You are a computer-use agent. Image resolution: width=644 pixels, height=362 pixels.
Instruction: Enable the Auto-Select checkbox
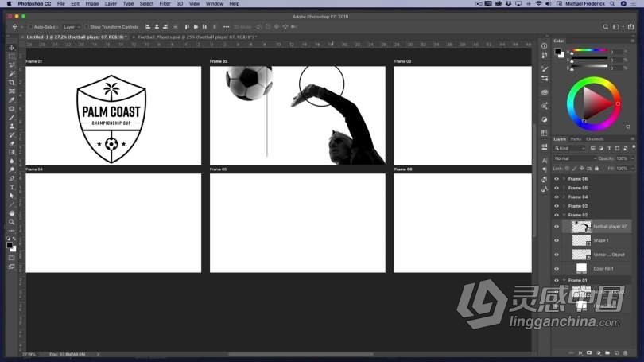click(x=30, y=27)
